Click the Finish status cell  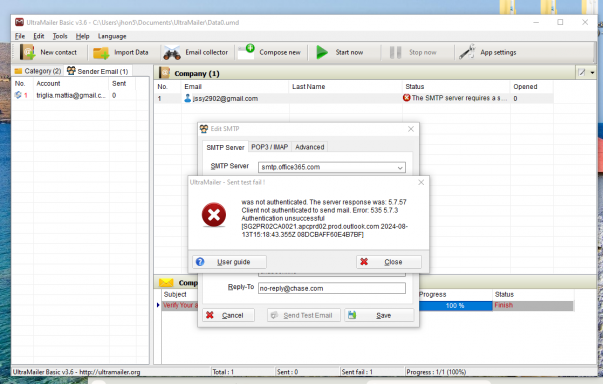click(533, 305)
